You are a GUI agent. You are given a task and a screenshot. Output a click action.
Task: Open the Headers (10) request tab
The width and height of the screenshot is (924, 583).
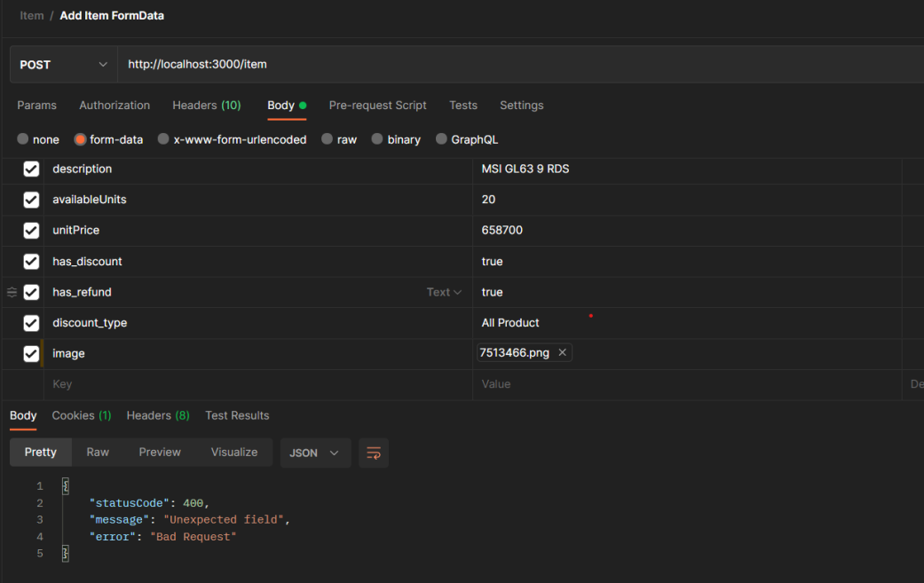tap(206, 106)
